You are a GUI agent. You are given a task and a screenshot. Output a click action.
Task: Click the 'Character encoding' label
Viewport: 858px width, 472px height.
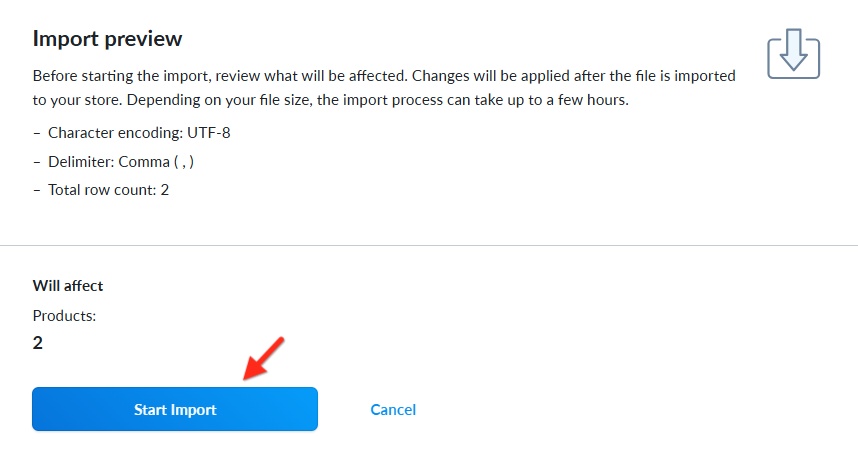pyautogui.click(x=115, y=133)
